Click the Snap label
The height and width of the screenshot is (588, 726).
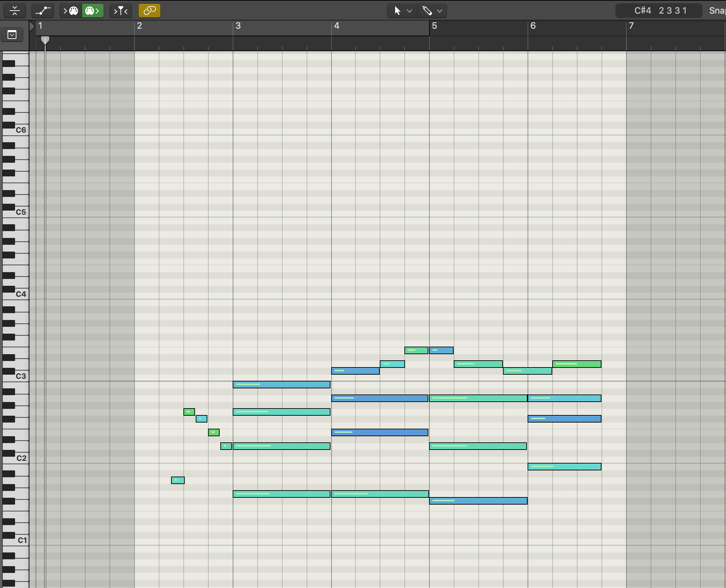tap(717, 11)
